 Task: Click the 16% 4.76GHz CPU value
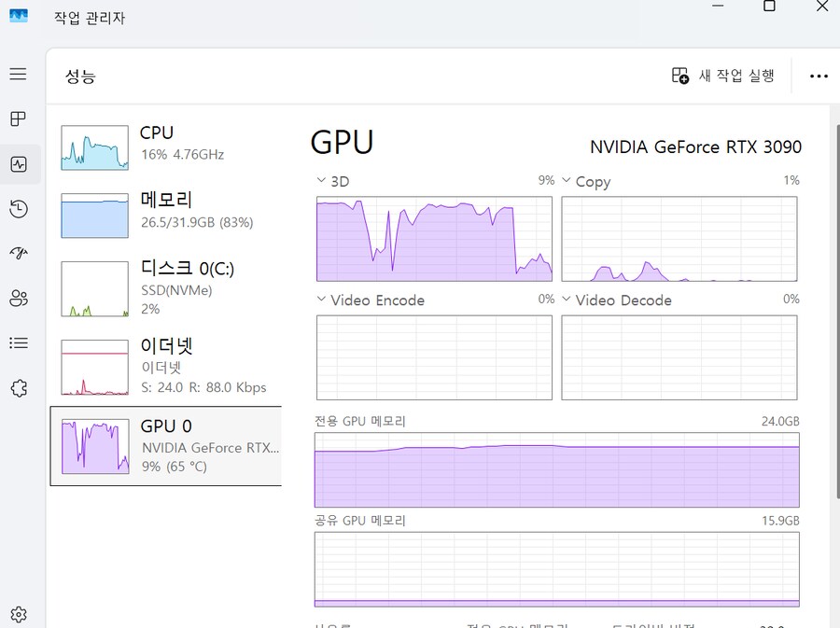(x=182, y=155)
